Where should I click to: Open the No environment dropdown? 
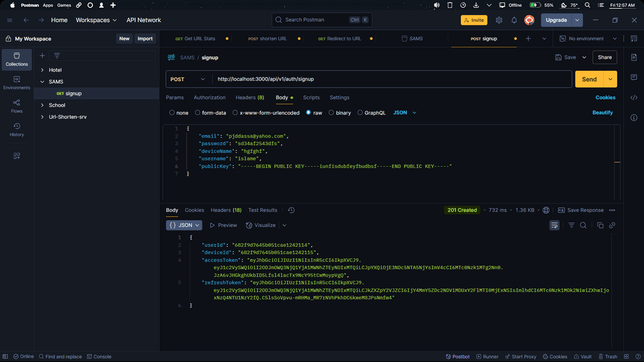click(588, 38)
